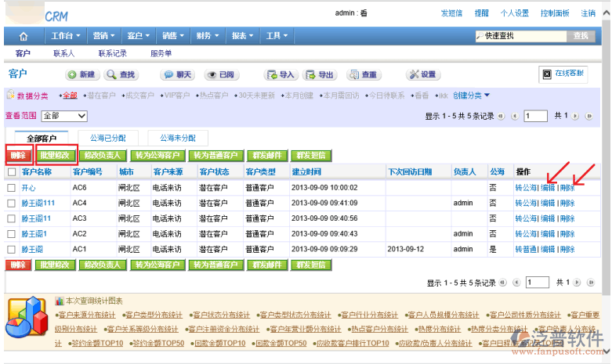Click the 导入 (Import) toolbar button

(281, 74)
